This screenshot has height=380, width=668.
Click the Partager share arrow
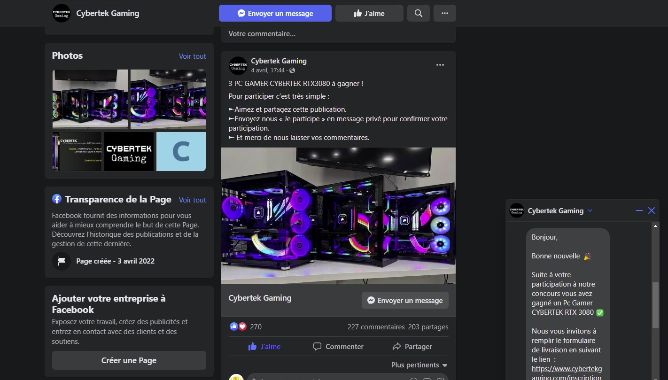click(x=397, y=346)
